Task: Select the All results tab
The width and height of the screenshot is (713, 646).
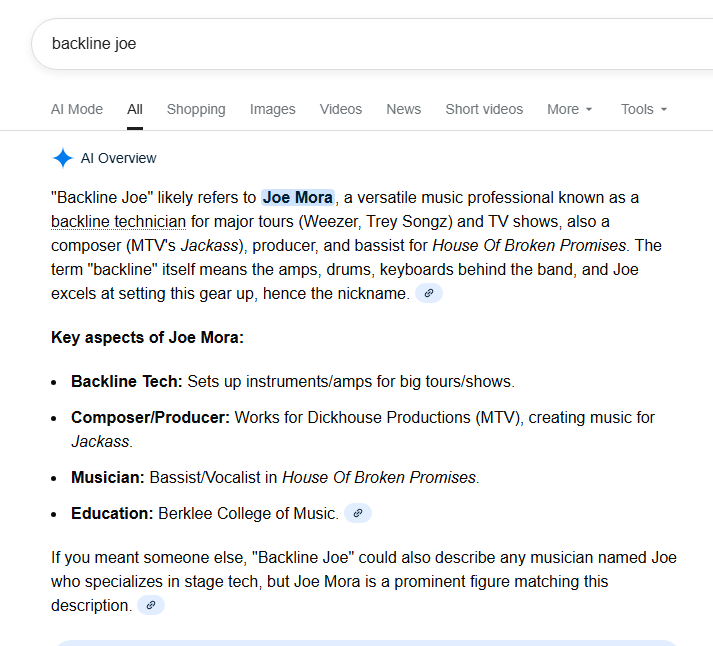Action: (x=135, y=109)
